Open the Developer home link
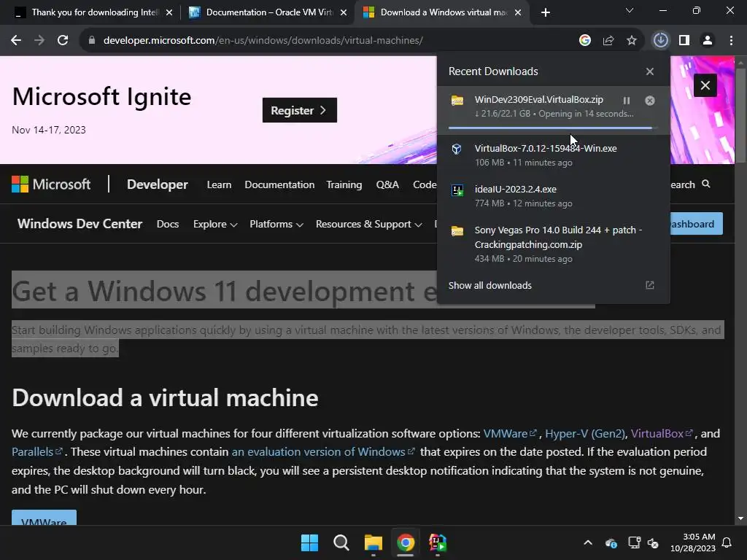This screenshot has width=747, height=560. point(158,184)
